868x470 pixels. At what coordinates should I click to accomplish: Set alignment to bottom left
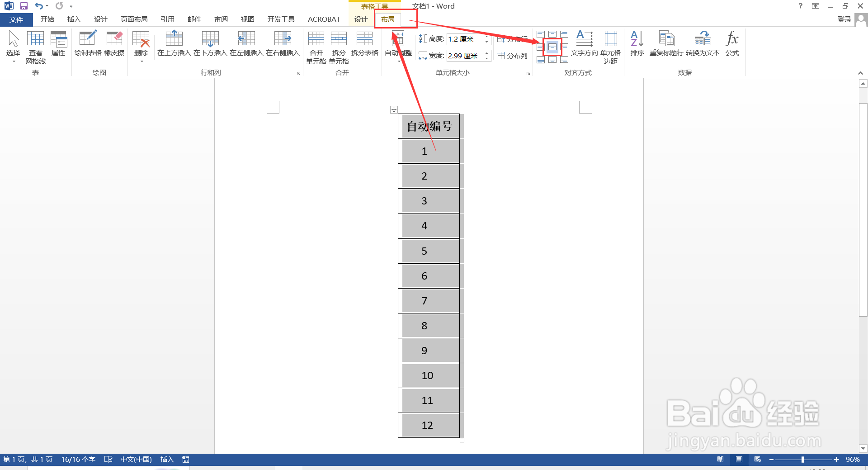[541, 59]
